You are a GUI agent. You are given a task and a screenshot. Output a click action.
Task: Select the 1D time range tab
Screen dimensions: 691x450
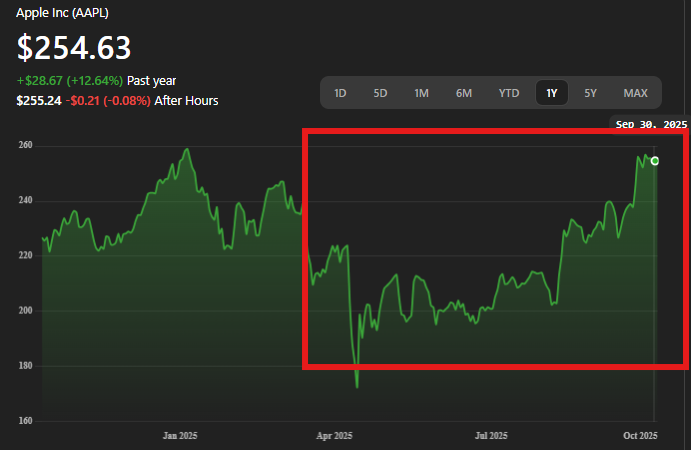tap(340, 93)
